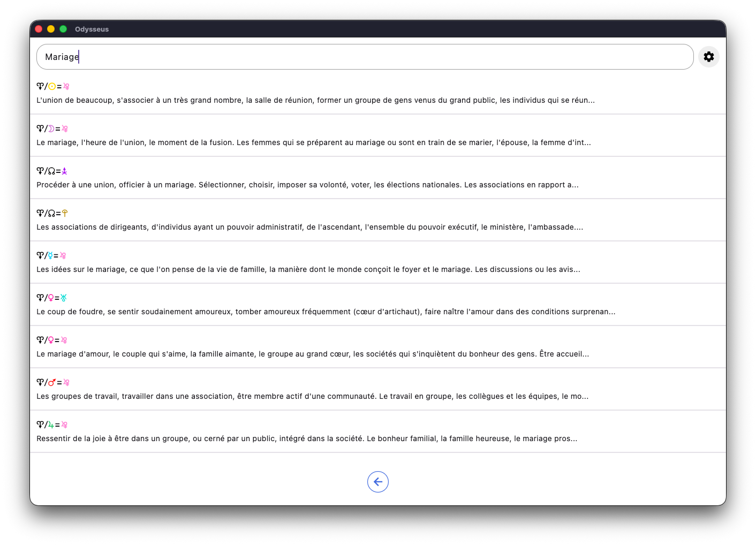This screenshot has width=756, height=545.
Task: Click the purple symbol after the first node formula
Action: click(x=65, y=171)
